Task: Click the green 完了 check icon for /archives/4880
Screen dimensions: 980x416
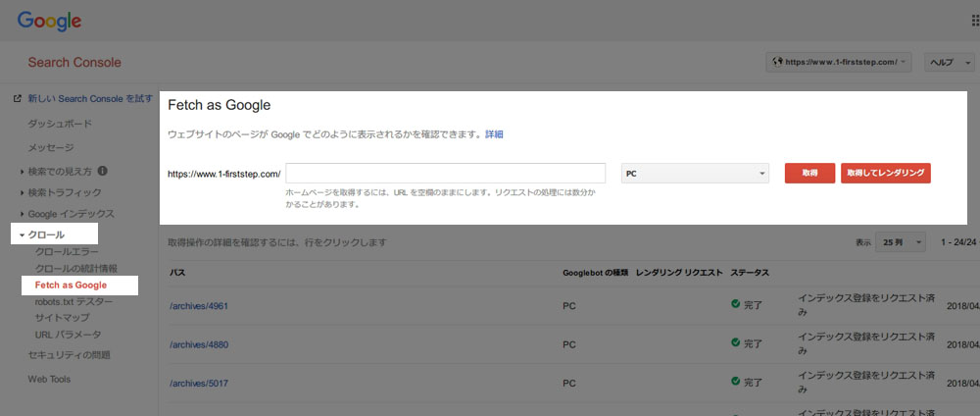Action: tap(736, 342)
